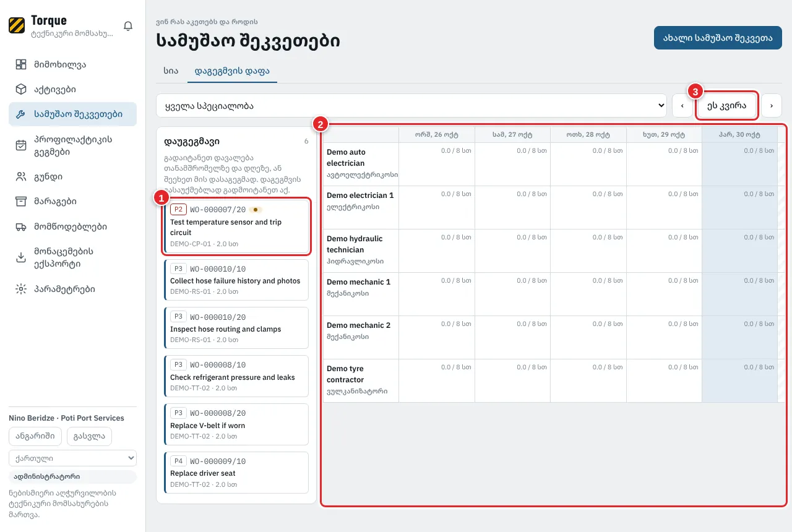Click the მონაცემების ექსპორტი download icon

tap(21, 258)
